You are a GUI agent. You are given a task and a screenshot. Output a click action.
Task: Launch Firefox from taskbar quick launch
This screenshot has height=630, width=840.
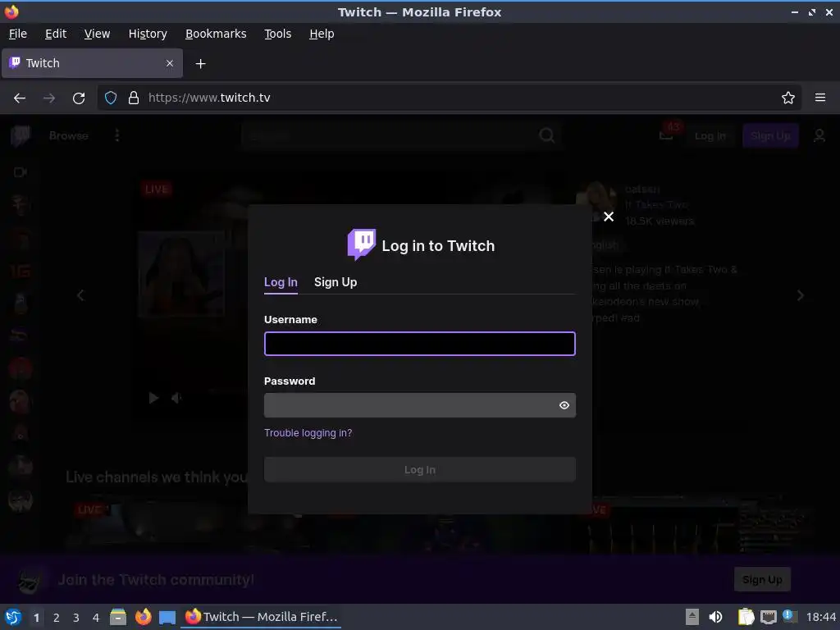click(x=143, y=617)
